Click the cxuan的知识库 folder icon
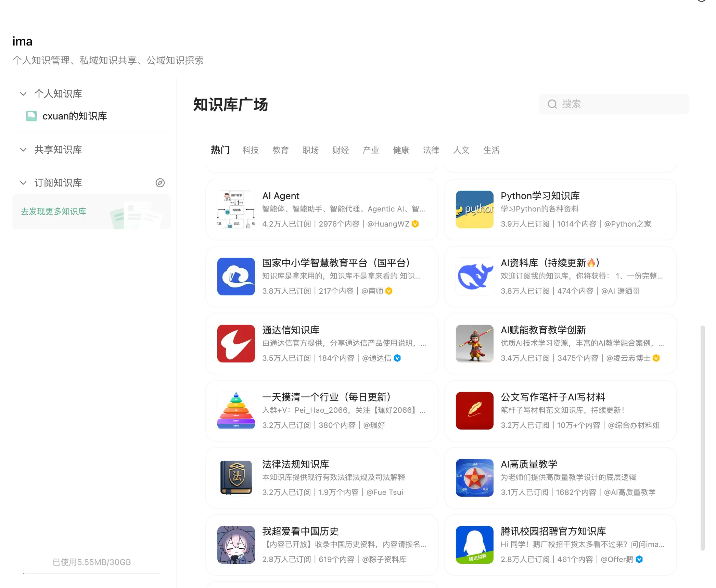The width and height of the screenshot is (716, 588). [31, 116]
